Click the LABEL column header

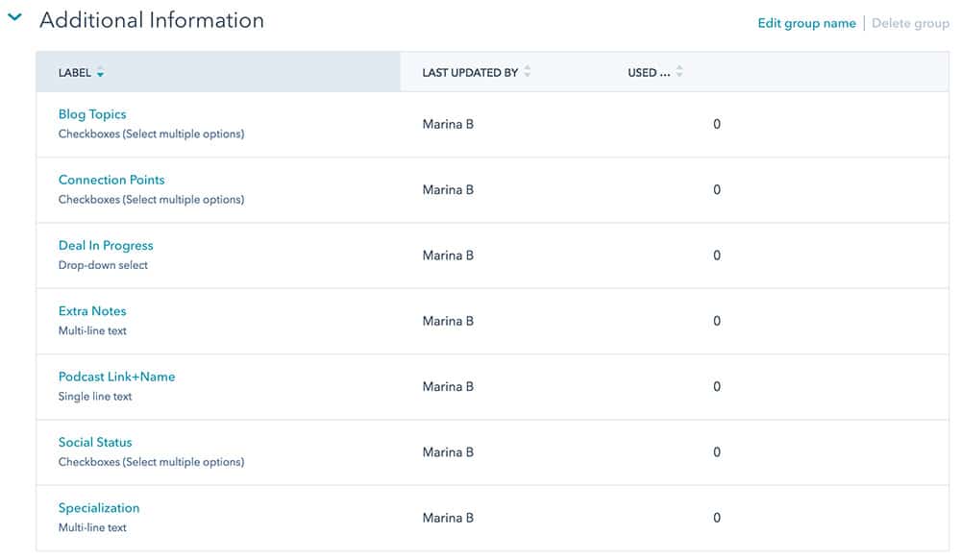[x=76, y=72]
